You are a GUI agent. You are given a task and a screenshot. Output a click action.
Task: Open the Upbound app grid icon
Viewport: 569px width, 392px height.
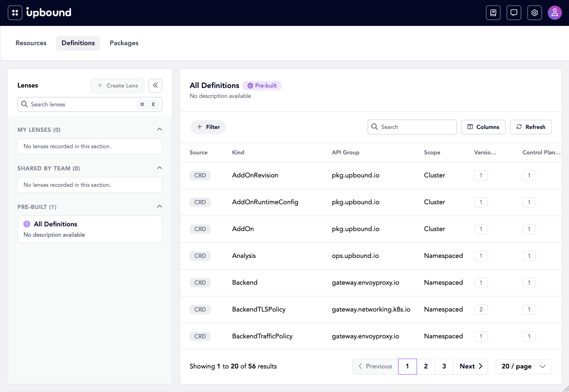pos(15,13)
